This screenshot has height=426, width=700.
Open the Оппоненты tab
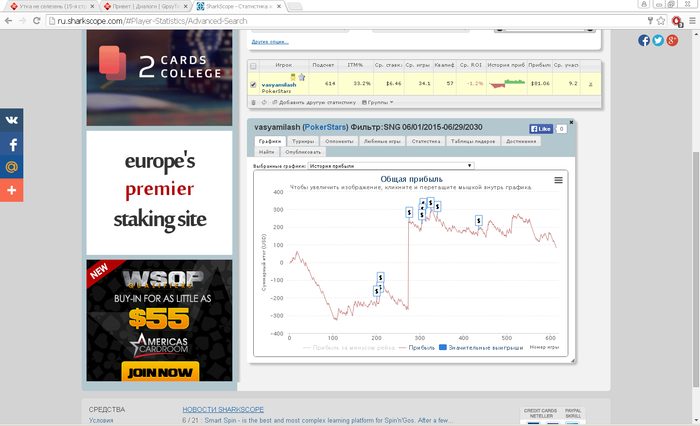(339, 141)
